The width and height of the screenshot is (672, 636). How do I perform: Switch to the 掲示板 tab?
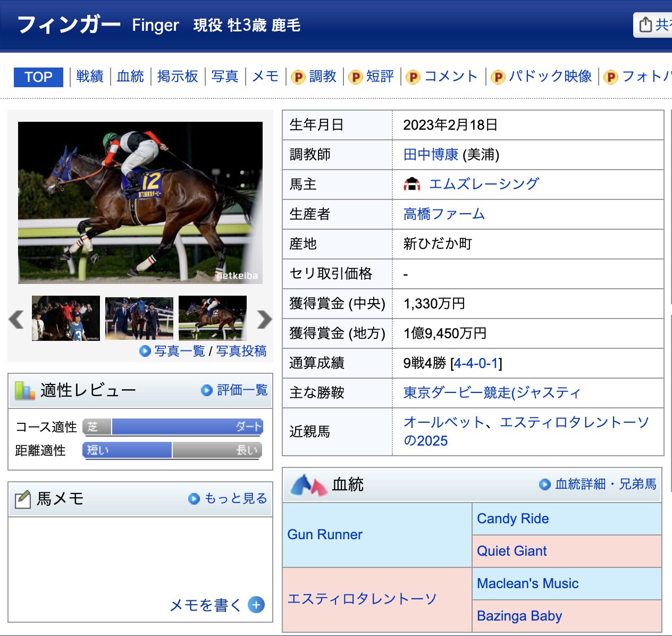[x=178, y=77]
